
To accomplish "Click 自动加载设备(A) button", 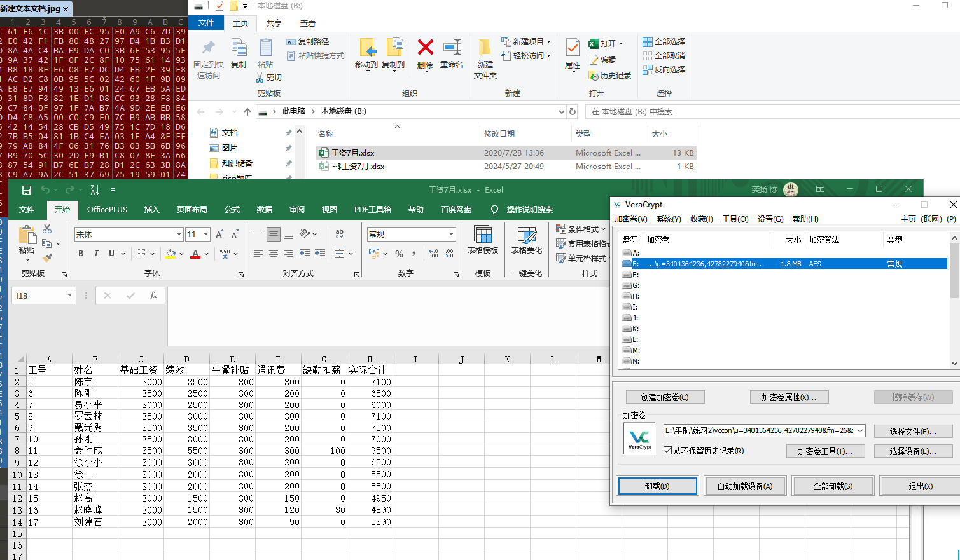I will coord(745,486).
